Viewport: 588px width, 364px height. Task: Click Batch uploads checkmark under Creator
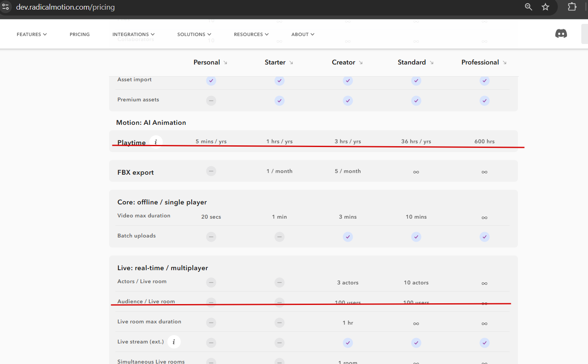(348, 237)
